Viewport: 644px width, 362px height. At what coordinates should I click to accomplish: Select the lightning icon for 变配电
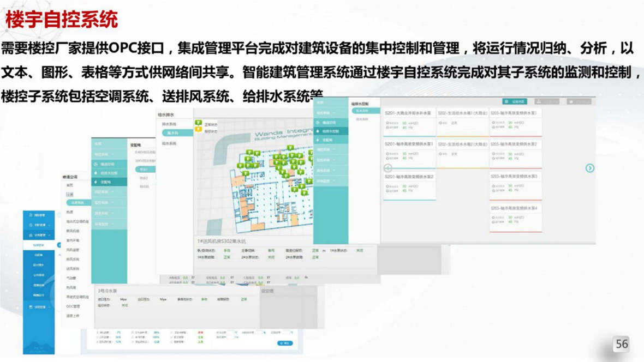coord(96,182)
